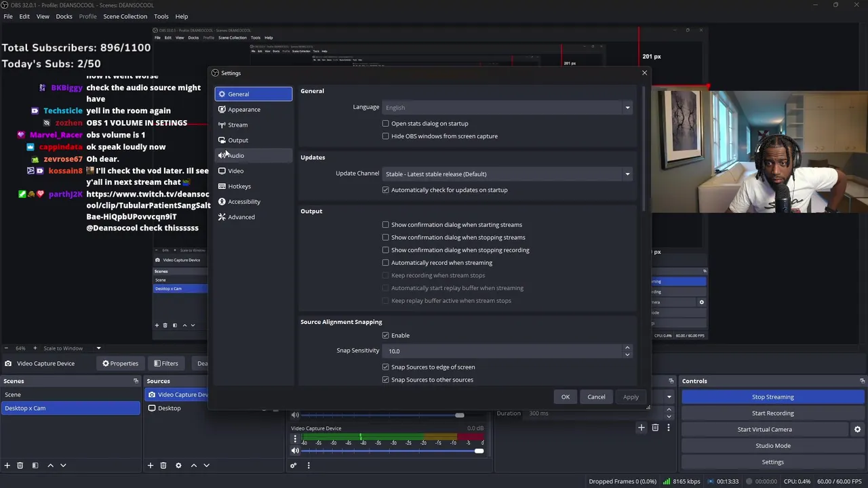
Task: Move source up with arrow icon
Action: (194, 466)
